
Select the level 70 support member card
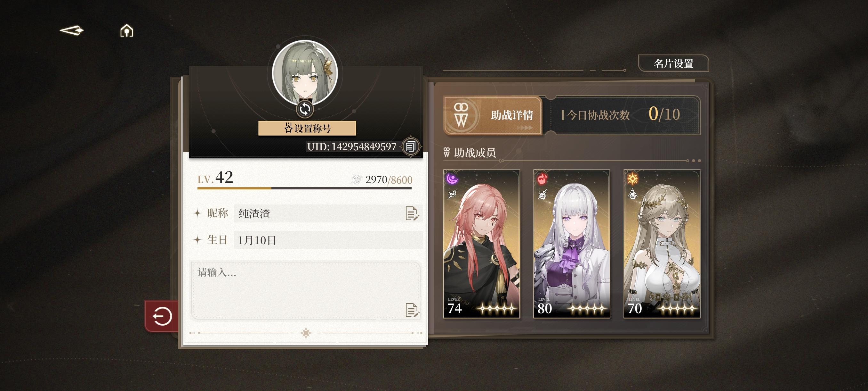point(662,244)
